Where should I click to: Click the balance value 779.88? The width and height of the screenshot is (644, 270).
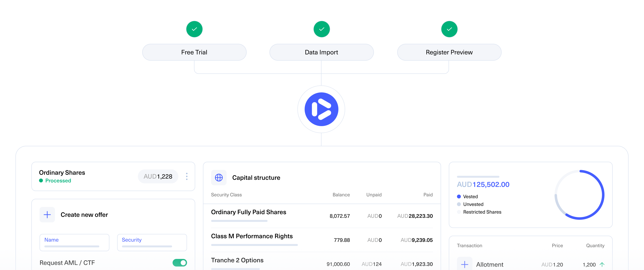point(342,240)
